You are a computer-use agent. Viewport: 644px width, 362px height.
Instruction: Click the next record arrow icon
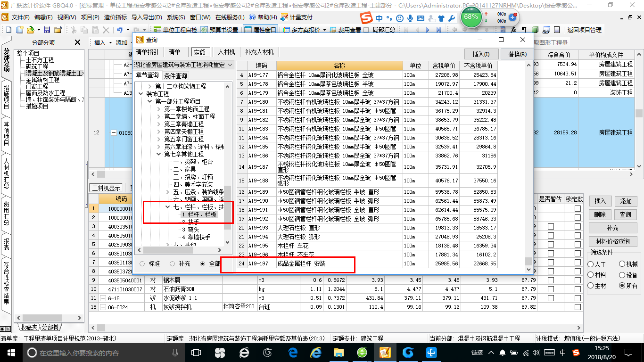pos(428,30)
